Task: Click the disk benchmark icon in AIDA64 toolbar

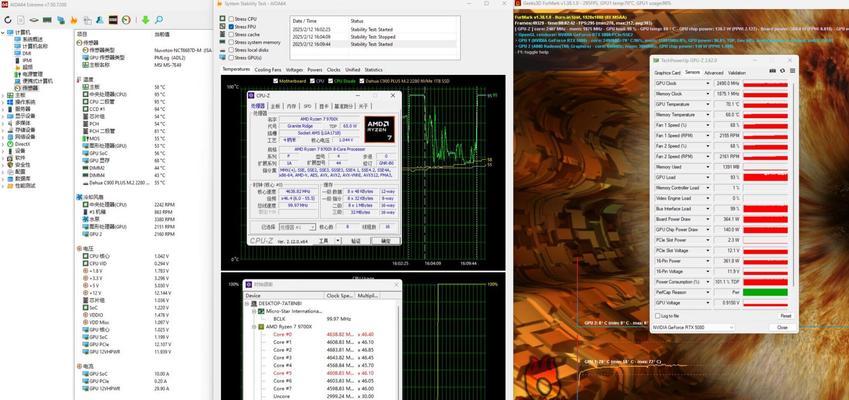Action: point(34,20)
